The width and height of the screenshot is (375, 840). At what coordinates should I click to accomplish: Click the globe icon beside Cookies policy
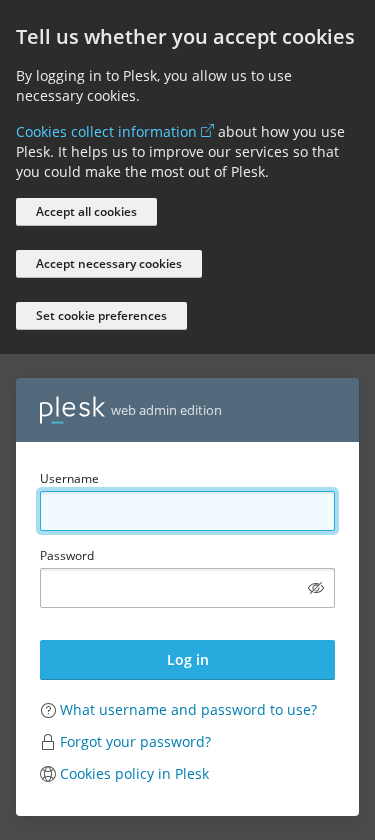48,774
